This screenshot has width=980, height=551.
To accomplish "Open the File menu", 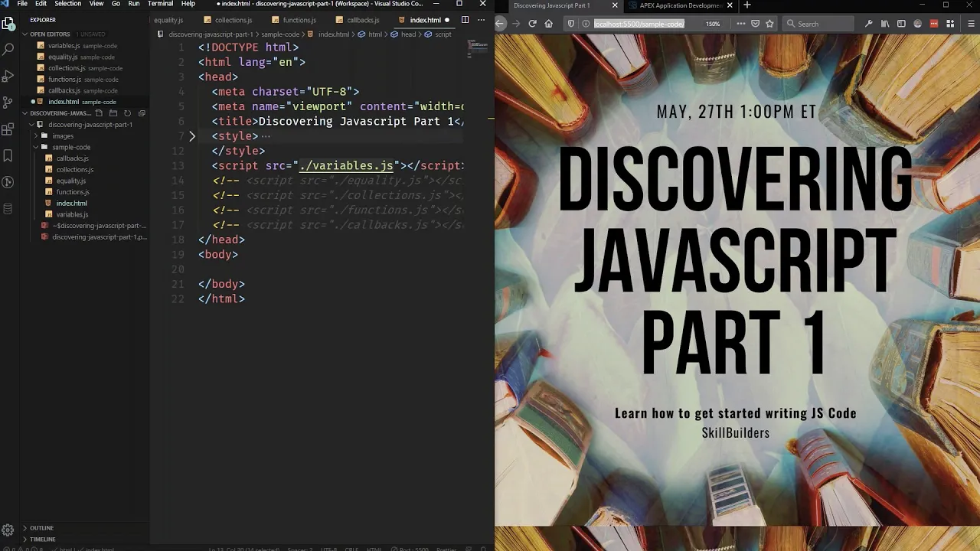I will (x=22, y=4).
